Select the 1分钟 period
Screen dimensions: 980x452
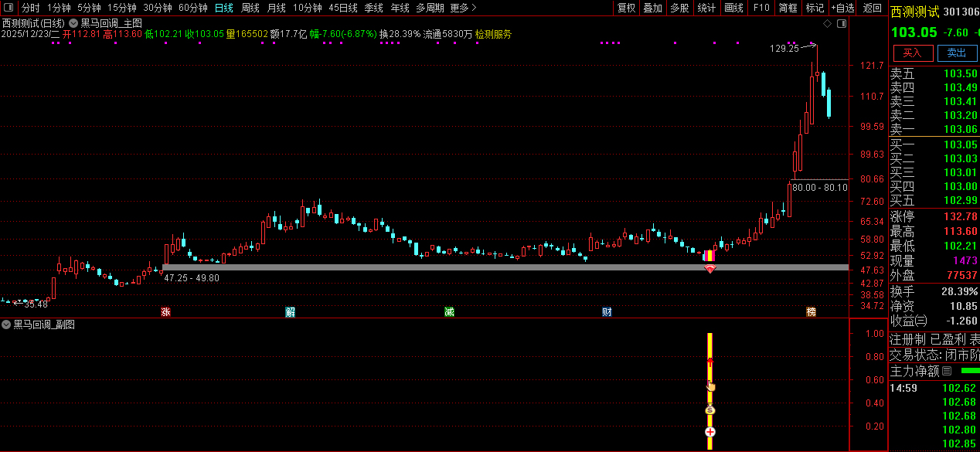[59, 8]
